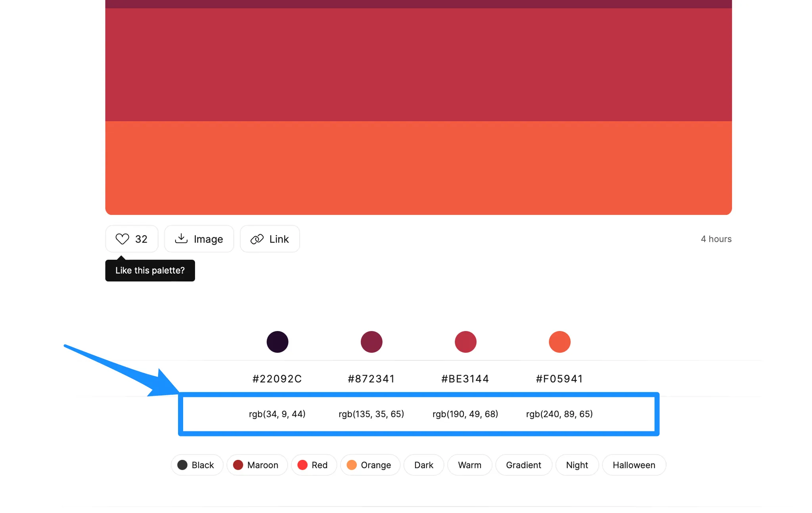The image size is (812, 513).
Task: Select the maroon color circle
Action: (x=371, y=342)
